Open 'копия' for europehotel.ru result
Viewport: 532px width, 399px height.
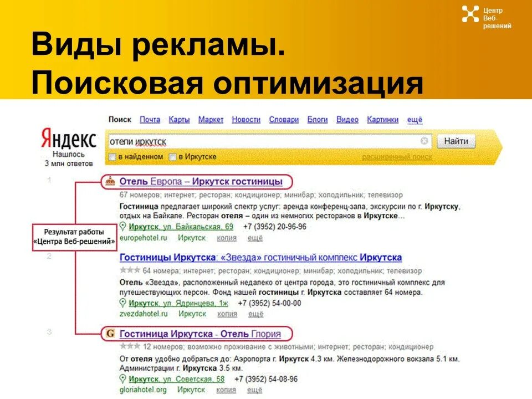tap(227, 238)
